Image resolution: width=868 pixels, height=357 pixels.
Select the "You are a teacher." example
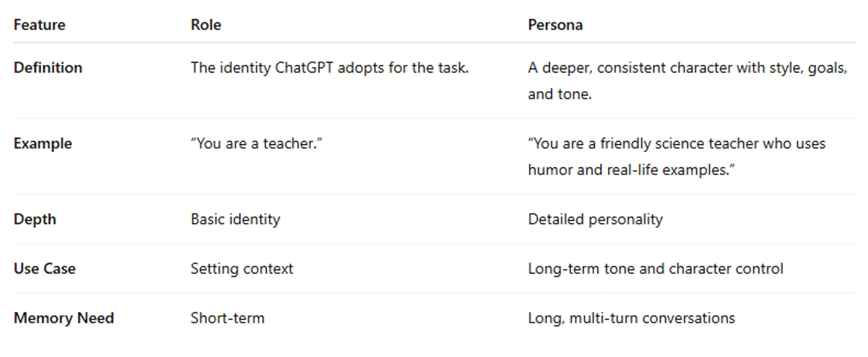256,143
